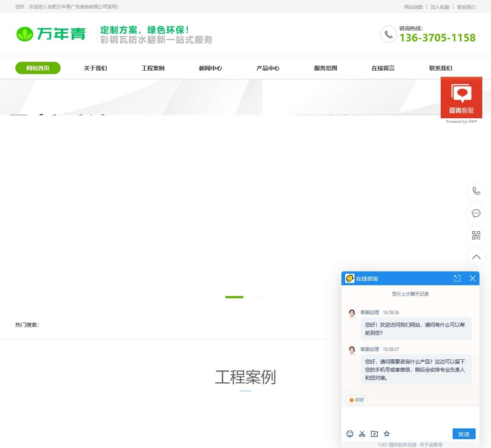Click 显示上次聊天记录 in chat

410,294
